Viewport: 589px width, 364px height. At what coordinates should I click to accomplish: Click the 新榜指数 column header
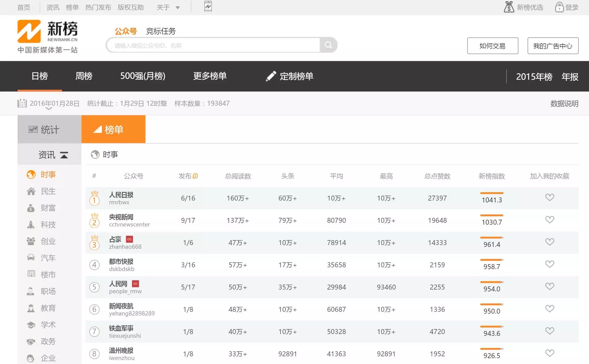pos(492,176)
